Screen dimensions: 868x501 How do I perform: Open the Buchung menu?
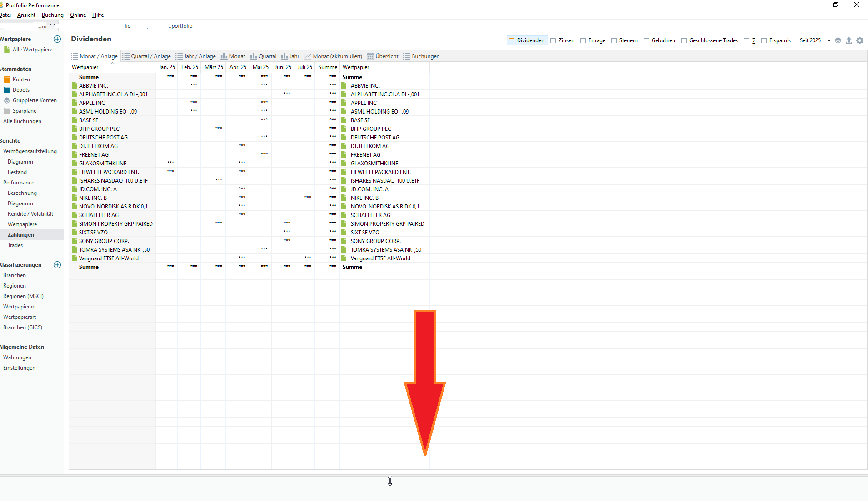(x=53, y=15)
